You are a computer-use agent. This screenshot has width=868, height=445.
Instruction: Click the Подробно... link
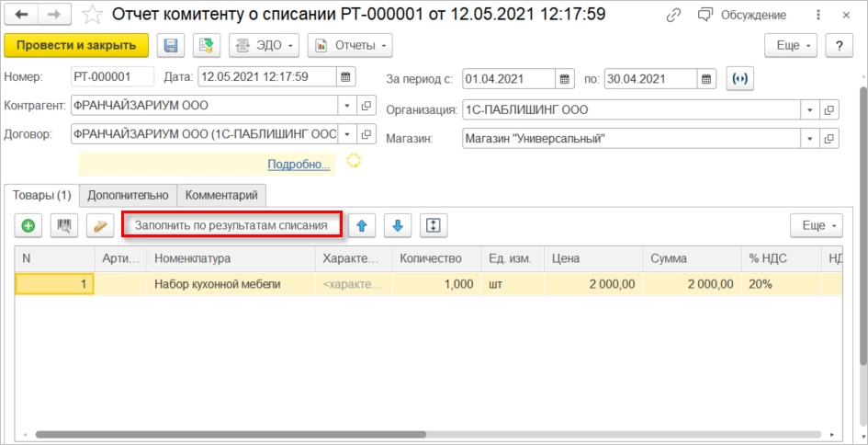coord(299,165)
